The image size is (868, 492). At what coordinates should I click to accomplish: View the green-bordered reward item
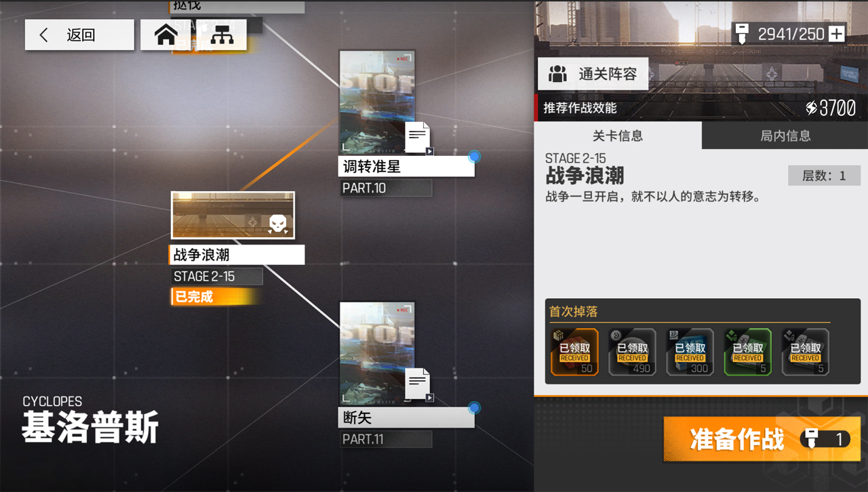point(747,352)
